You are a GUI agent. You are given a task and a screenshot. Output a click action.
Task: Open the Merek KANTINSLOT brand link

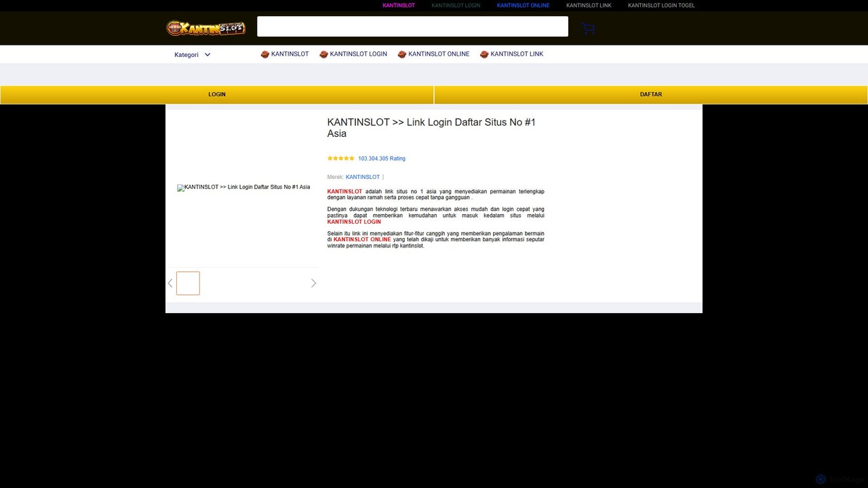click(363, 177)
